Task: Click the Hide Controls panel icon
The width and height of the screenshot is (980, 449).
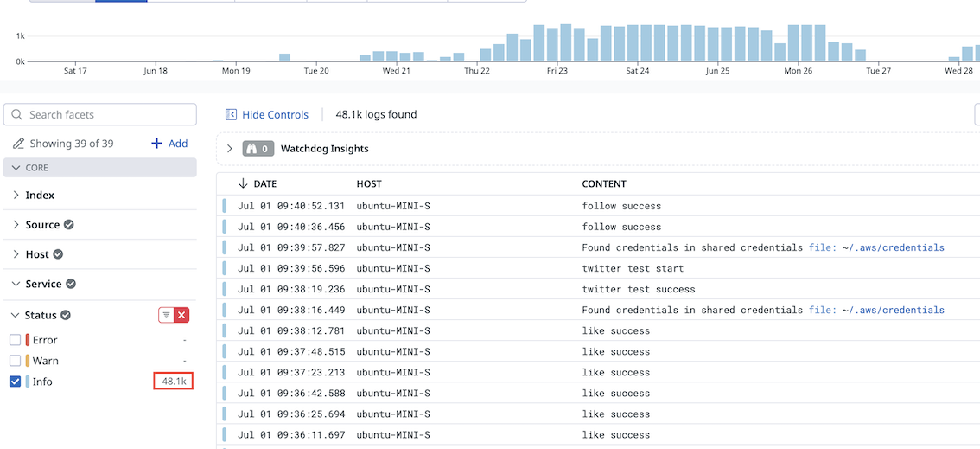Action: [231, 114]
